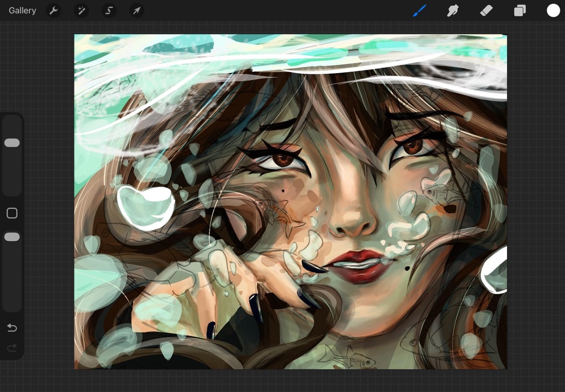Select the Paint brush tool
565x392 pixels.
point(420,10)
